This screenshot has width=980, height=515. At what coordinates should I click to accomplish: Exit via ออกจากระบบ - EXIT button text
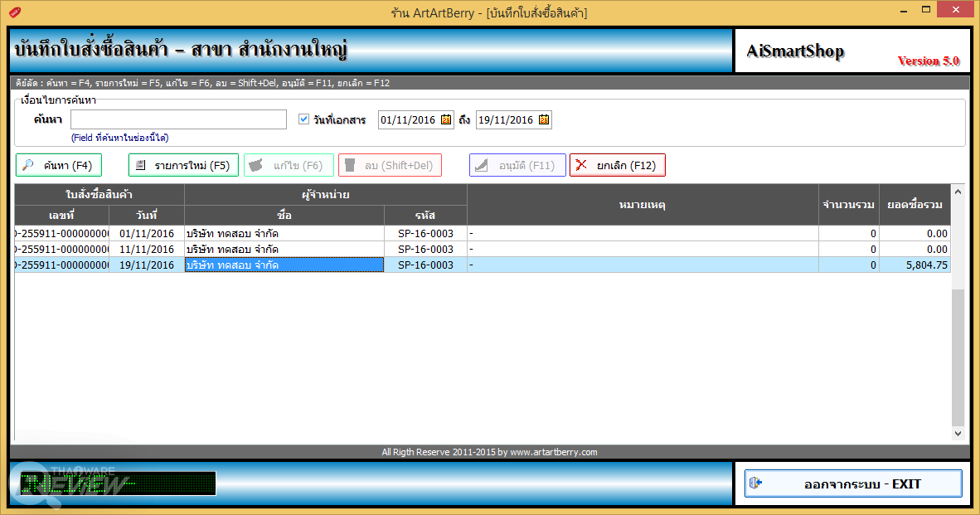862,483
